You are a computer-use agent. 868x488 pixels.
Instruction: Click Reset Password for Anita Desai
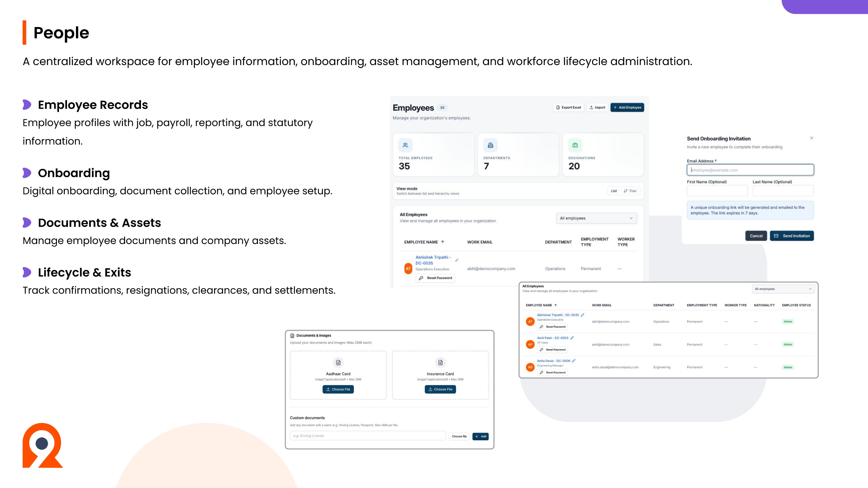point(552,372)
